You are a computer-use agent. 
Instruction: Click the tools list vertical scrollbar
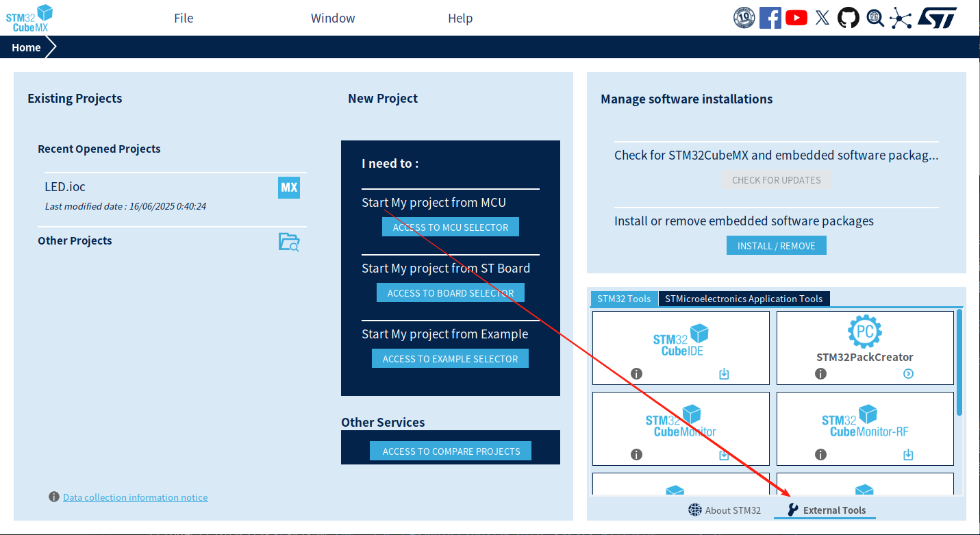coord(959,362)
